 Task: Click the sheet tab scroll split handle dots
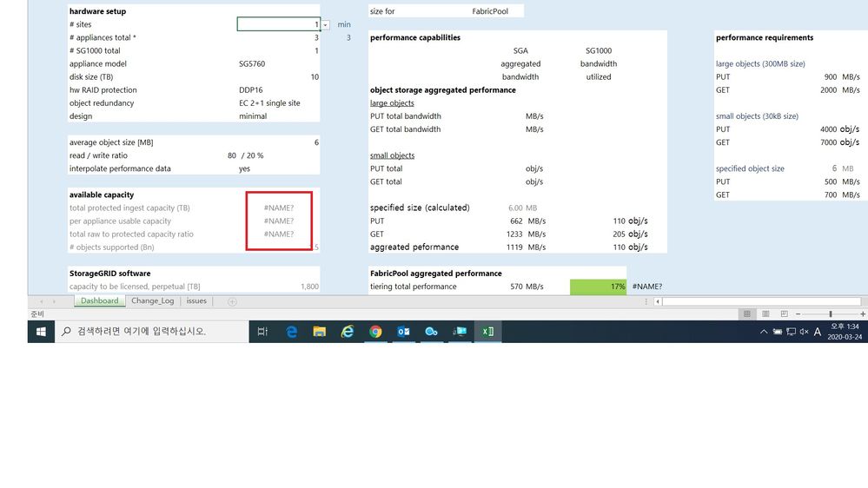[x=646, y=301]
